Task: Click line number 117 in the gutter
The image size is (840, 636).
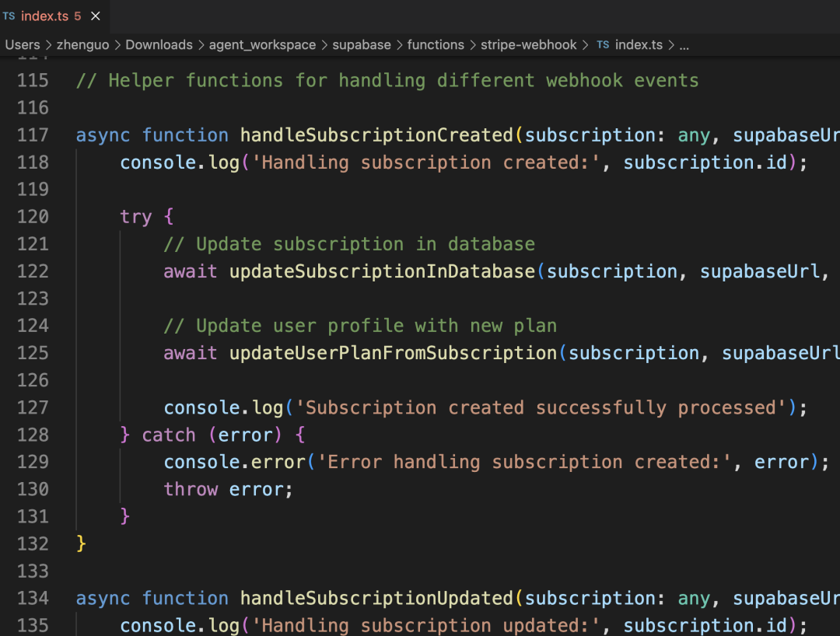Action: pos(33,135)
